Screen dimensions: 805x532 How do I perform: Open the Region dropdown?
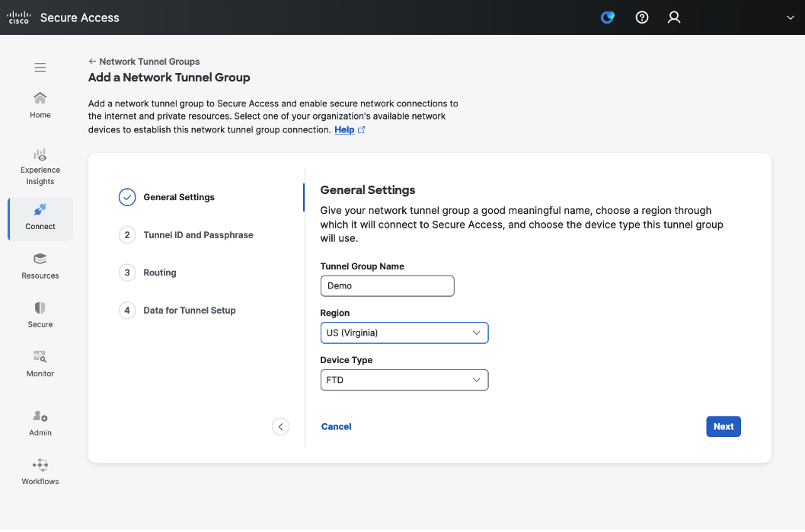(x=404, y=333)
